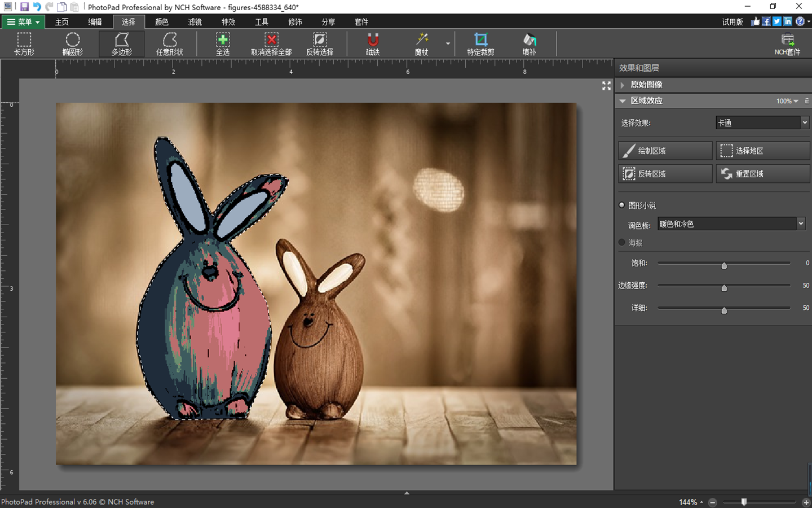This screenshot has height=508, width=812.
Task: Open the 菜单 menu
Action: click(23, 22)
